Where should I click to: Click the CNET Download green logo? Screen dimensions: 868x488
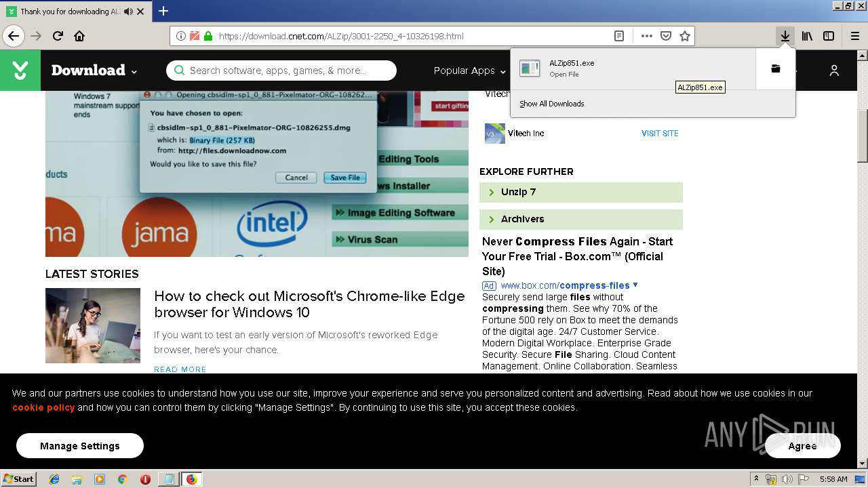20,70
